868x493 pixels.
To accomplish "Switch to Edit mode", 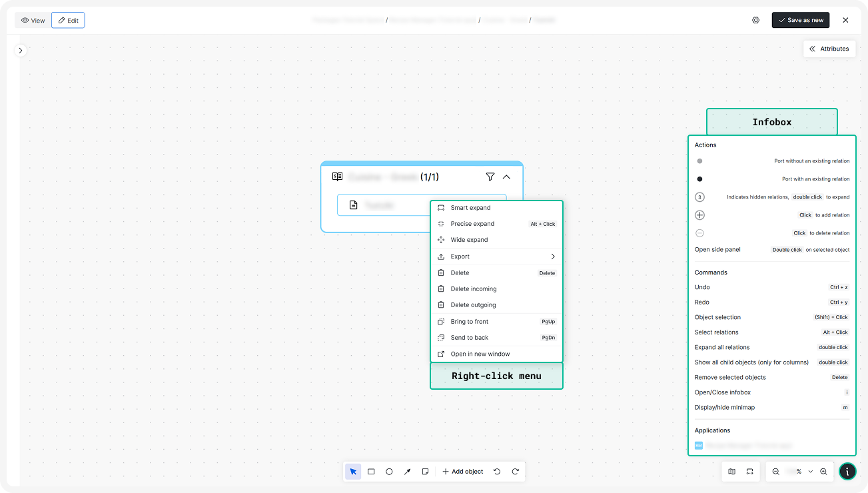I will click(x=68, y=20).
